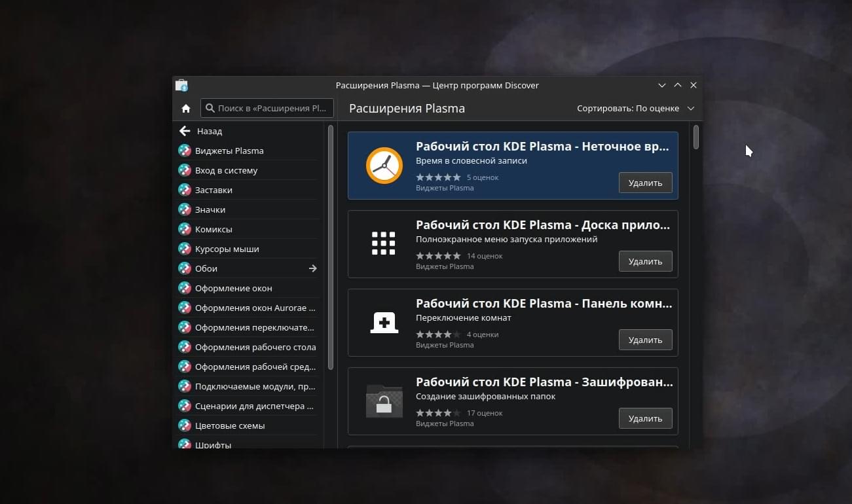The image size is (852, 504).
Task: Open Рабочий стол KDE Plasma - Доска прило... entry
Action: [x=513, y=244]
